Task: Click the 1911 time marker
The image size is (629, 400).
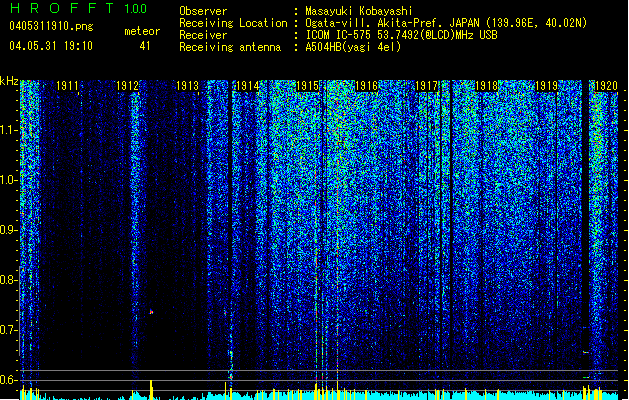Action: coord(67,86)
